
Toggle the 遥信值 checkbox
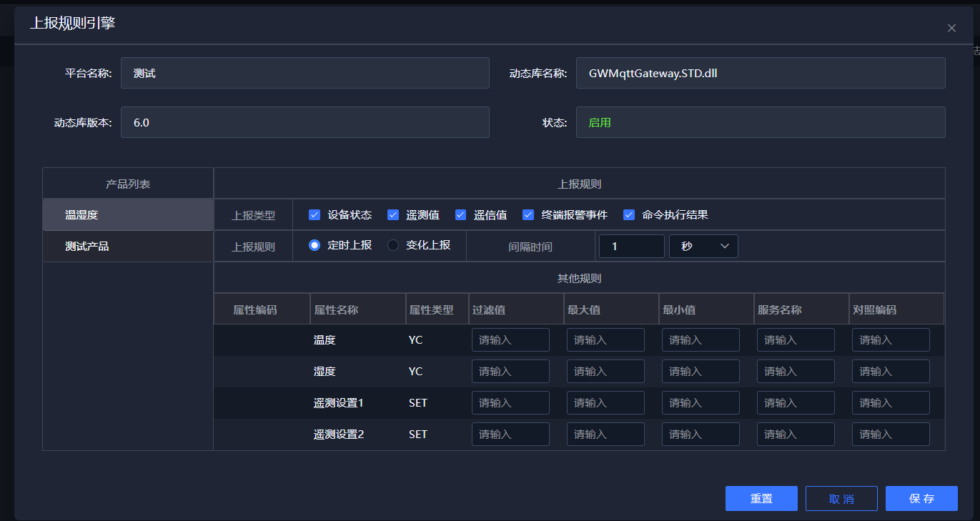(460, 215)
